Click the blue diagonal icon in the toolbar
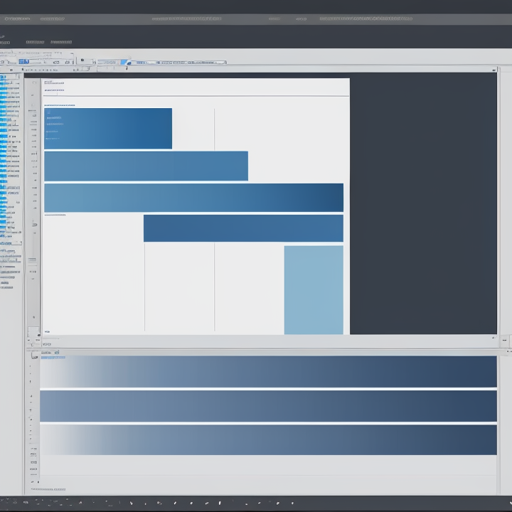Screen dimensions: 512x512 coord(124,62)
